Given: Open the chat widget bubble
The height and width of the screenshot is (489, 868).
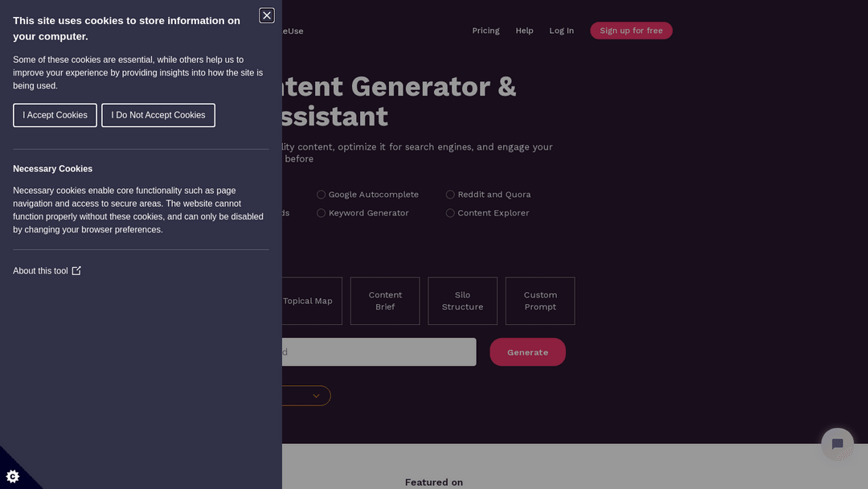Looking at the screenshot, I should tap(837, 444).
